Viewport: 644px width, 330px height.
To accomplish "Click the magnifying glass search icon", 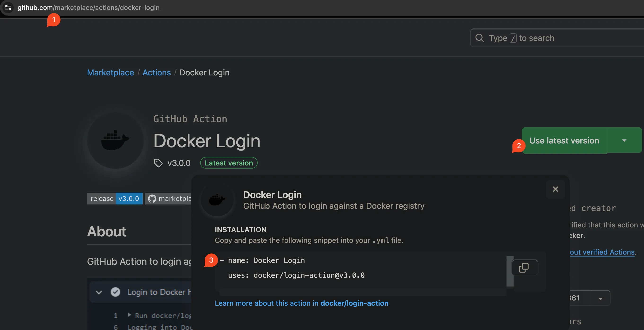I will coord(479,38).
